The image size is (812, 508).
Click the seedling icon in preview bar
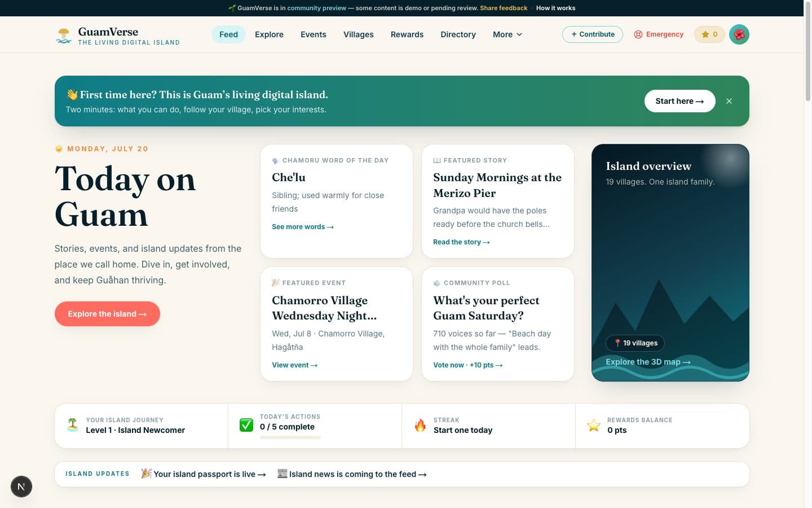[232, 8]
